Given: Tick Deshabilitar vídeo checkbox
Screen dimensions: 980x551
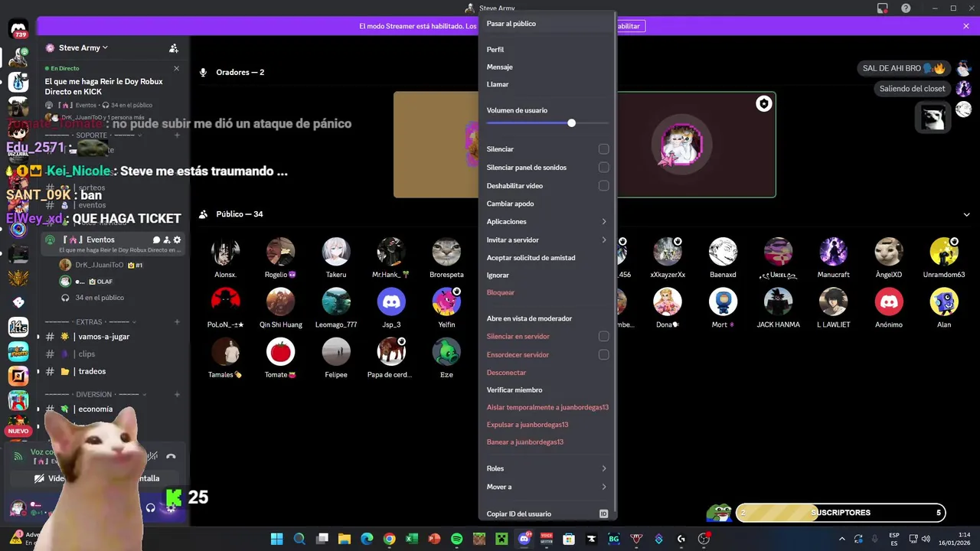Looking at the screenshot, I should click(x=603, y=186).
